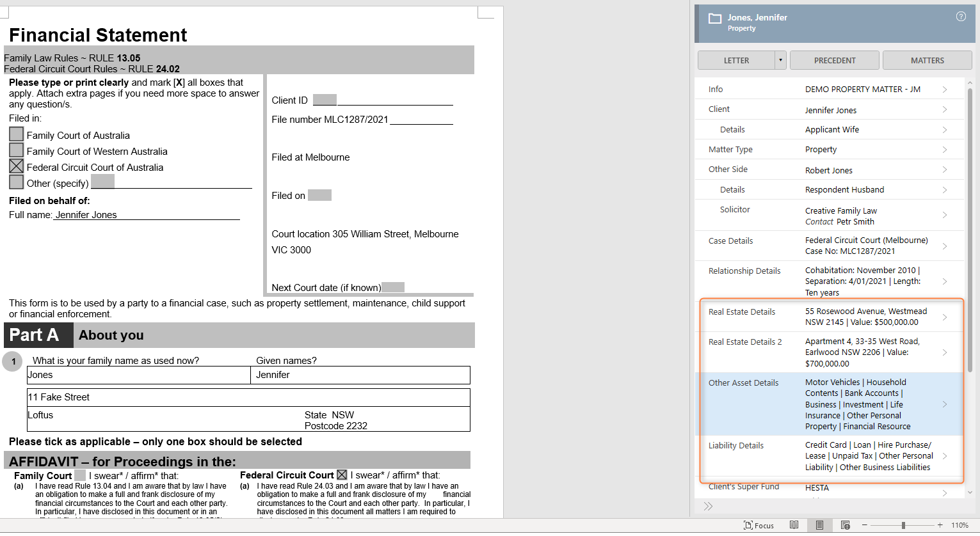Expand the Liability Details chevron
This screenshot has height=536, width=980.
(x=945, y=456)
